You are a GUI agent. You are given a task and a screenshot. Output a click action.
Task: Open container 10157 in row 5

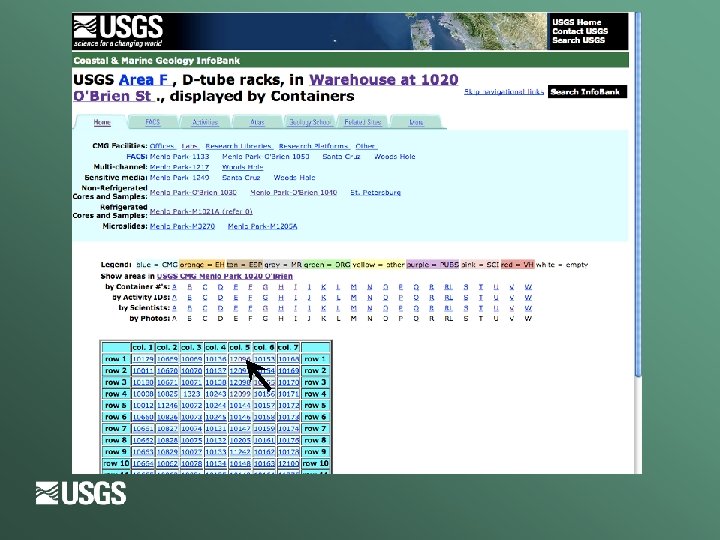pos(264,405)
